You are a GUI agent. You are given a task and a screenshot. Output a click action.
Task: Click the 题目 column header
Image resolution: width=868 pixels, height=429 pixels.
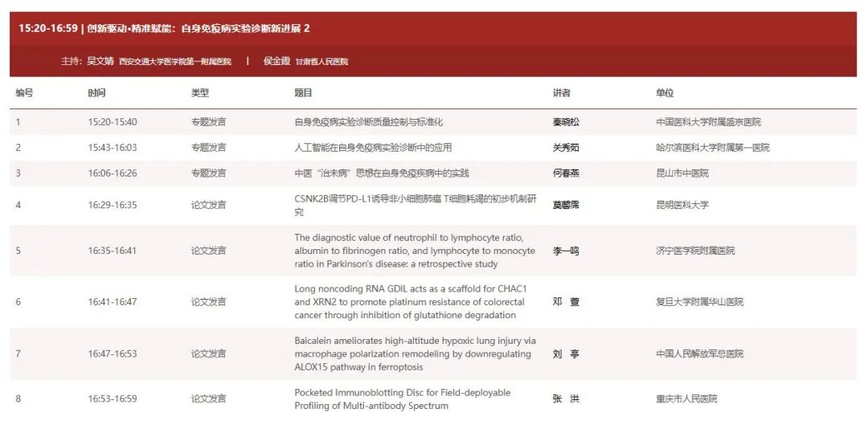[x=303, y=93]
